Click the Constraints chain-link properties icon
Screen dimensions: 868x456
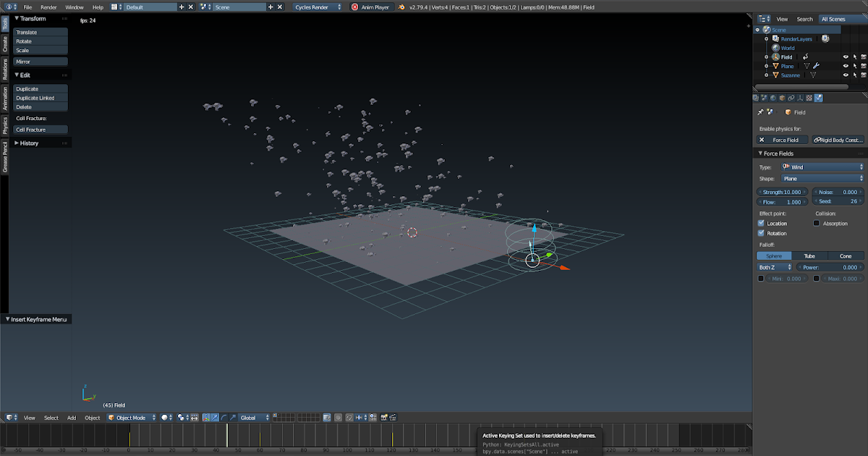[x=791, y=96]
